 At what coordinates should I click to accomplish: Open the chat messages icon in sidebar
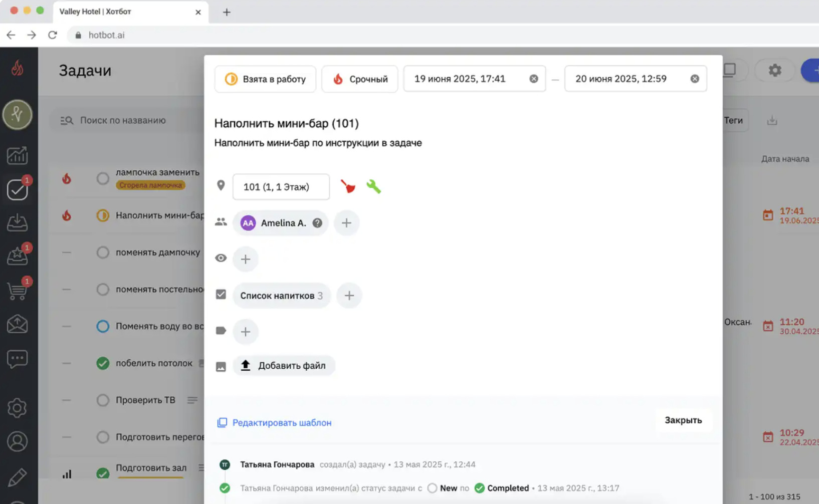pyautogui.click(x=17, y=358)
